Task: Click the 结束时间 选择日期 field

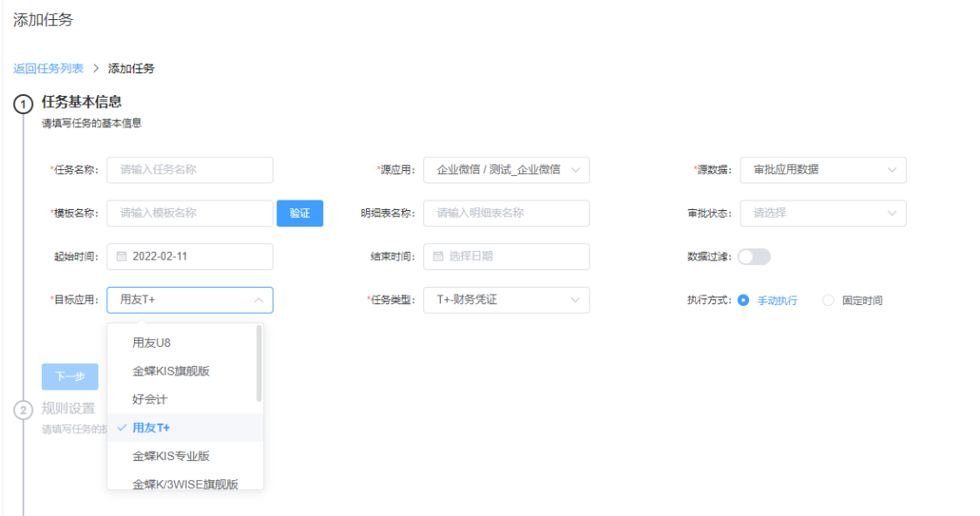Action: tap(506, 256)
